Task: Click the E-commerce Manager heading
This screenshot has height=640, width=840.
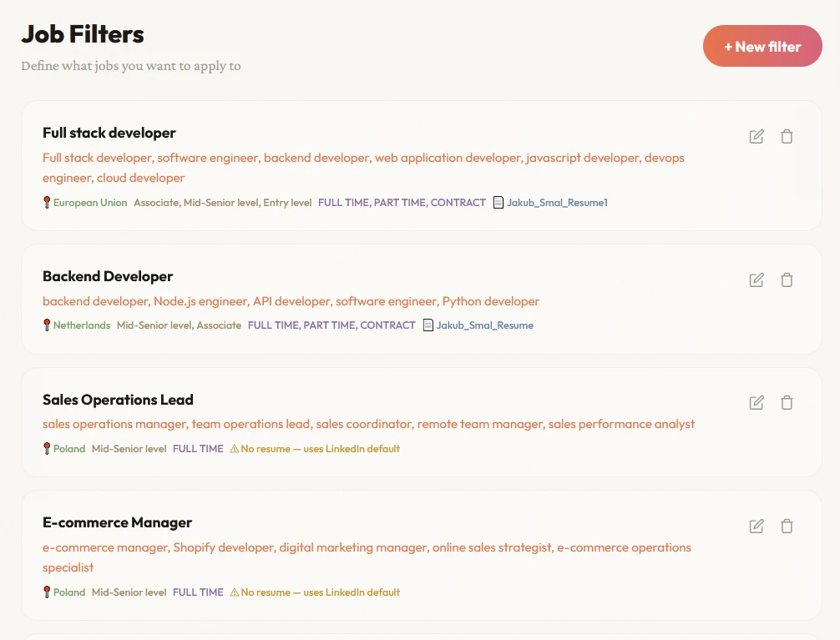Action: [x=117, y=522]
